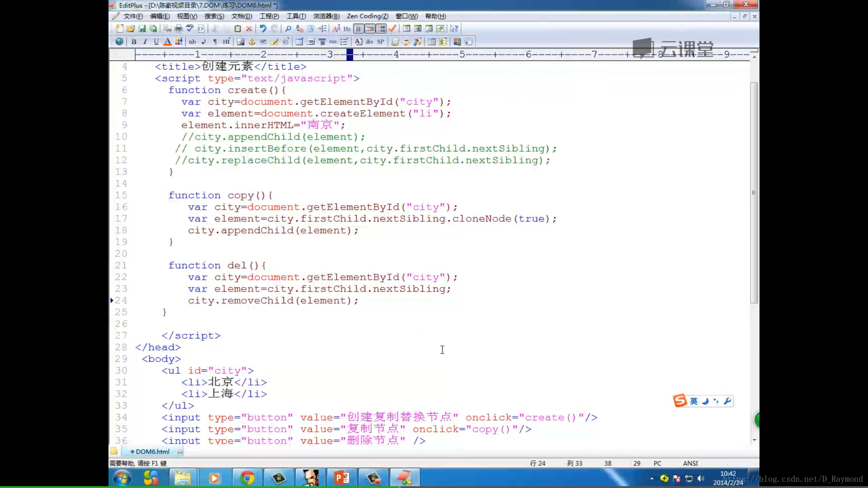The height and width of the screenshot is (488, 868).
Task: Click the help pointer question mark icon
Action: (x=454, y=28)
